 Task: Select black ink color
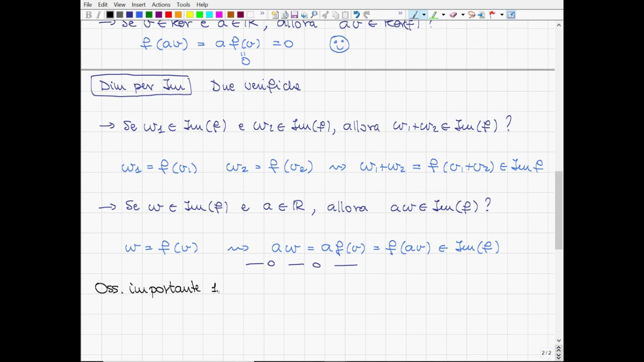pos(110,15)
